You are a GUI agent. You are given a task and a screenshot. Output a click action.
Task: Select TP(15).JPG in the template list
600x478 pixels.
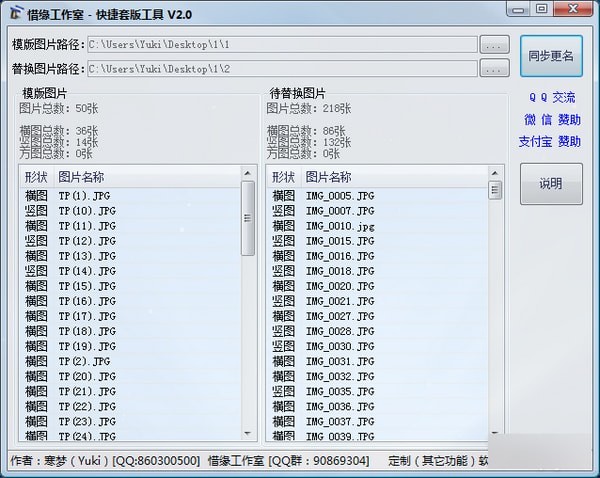(86, 286)
